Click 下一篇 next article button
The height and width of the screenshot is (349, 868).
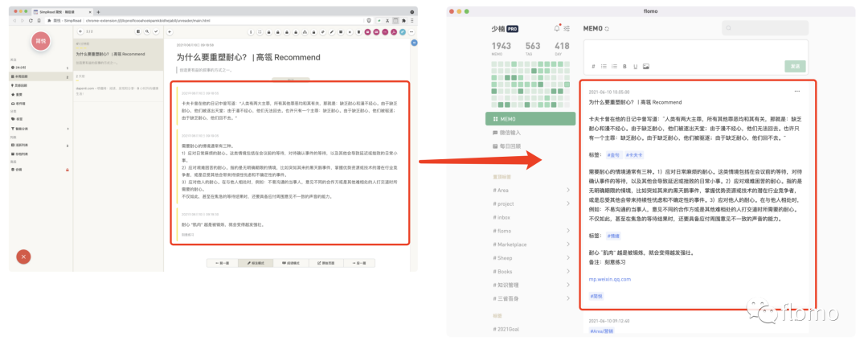[358, 263]
